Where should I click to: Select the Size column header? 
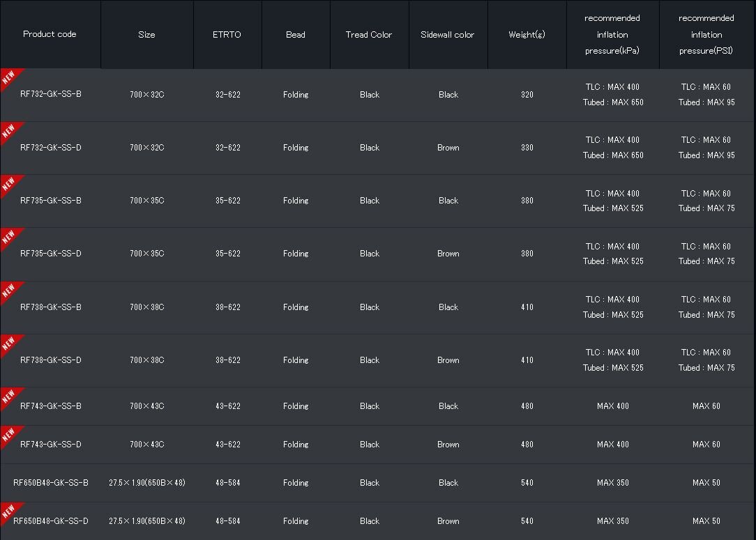click(x=146, y=35)
